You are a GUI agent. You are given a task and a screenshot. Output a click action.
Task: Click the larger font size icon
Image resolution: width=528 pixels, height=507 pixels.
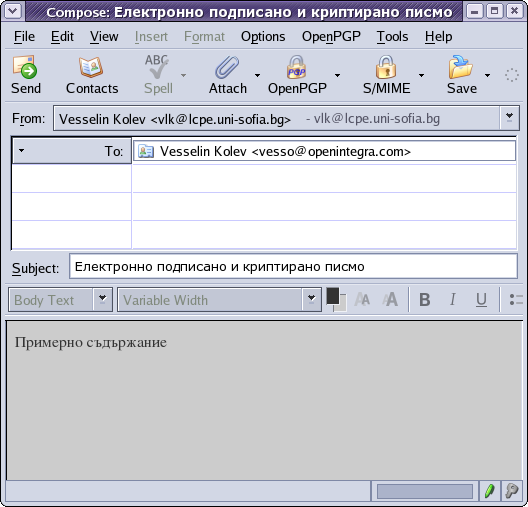pyautogui.click(x=390, y=299)
